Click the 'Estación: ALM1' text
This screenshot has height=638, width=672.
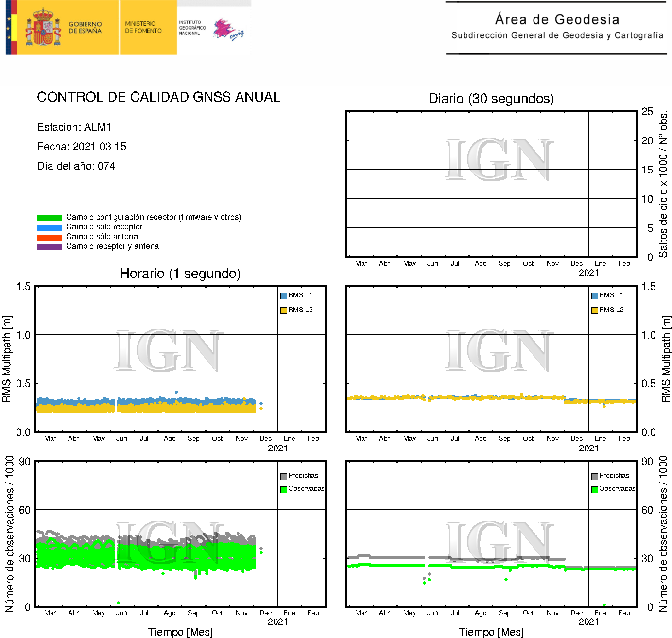point(74,127)
